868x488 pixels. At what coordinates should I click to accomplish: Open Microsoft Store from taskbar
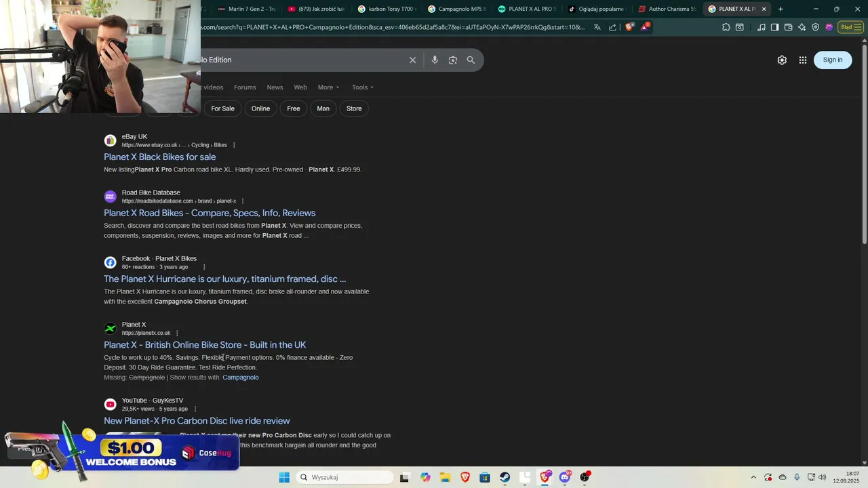click(485, 477)
